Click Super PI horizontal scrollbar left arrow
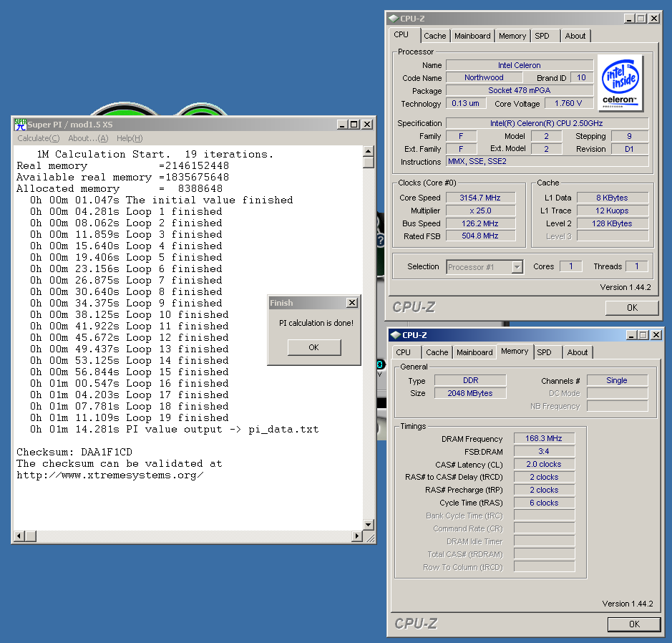672x643 pixels. [19, 536]
